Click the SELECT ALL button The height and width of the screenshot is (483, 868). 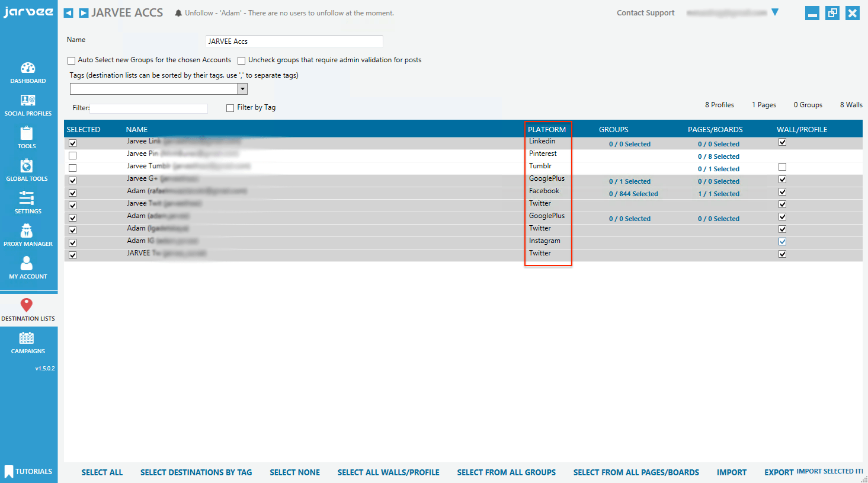click(102, 472)
